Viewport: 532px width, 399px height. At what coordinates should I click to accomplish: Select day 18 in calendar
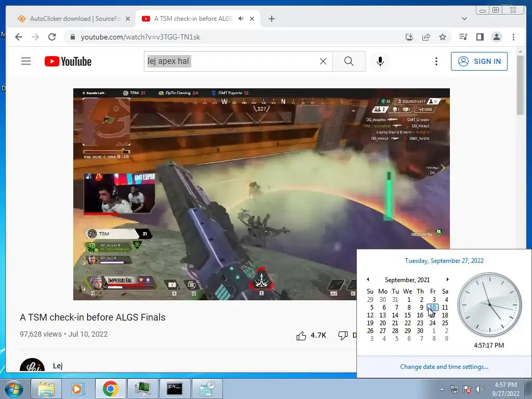click(x=445, y=315)
